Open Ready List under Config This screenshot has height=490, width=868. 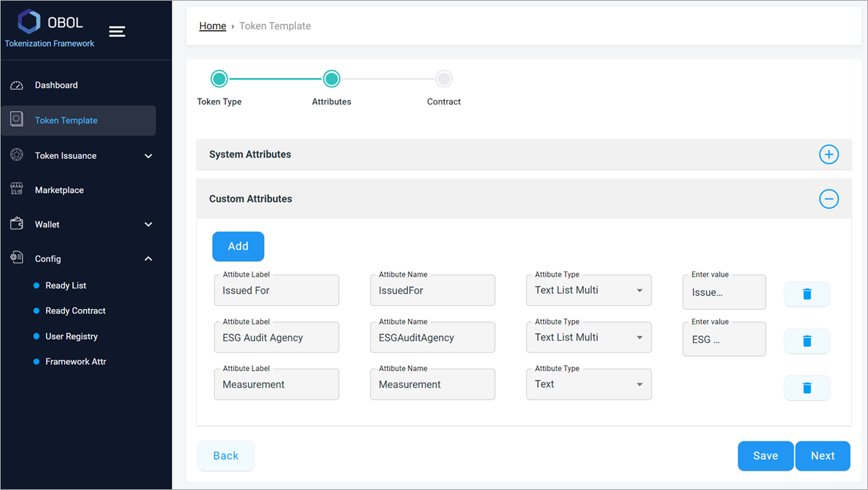tap(66, 285)
